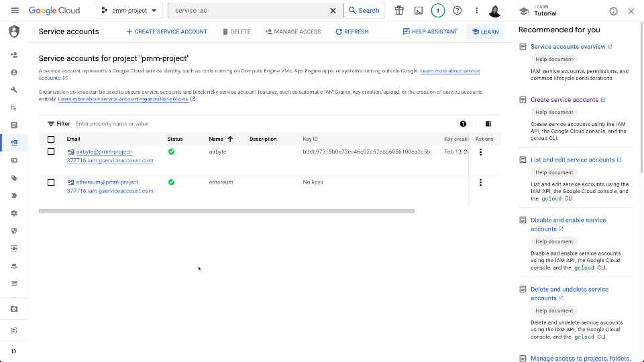Check the airbyte service account row
The width and height of the screenshot is (644, 362).
[x=51, y=152]
